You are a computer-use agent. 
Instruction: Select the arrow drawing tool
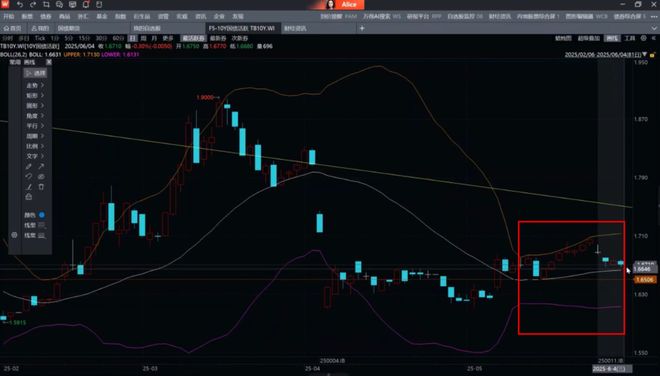pyautogui.click(x=41, y=166)
